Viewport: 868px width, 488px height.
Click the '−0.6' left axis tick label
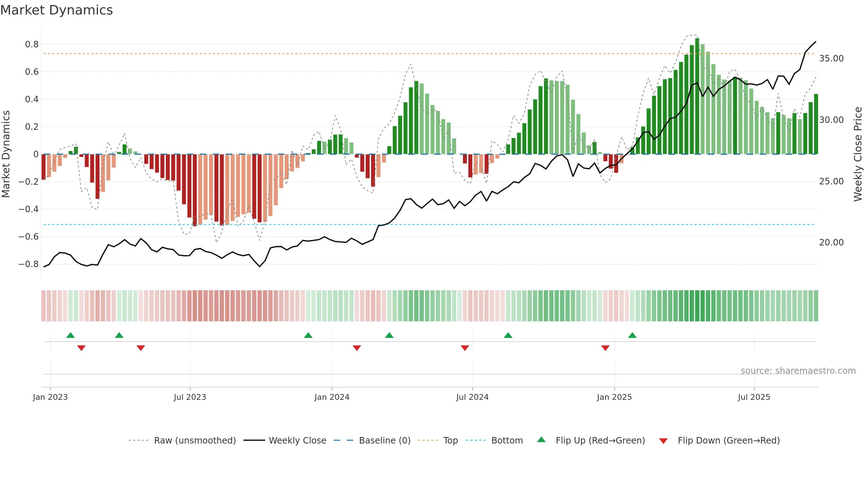[29, 236]
